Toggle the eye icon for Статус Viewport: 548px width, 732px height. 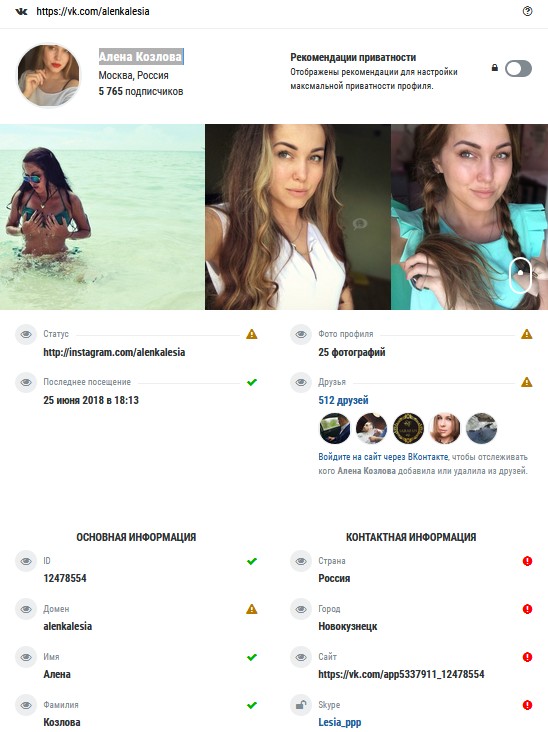click(x=26, y=334)
